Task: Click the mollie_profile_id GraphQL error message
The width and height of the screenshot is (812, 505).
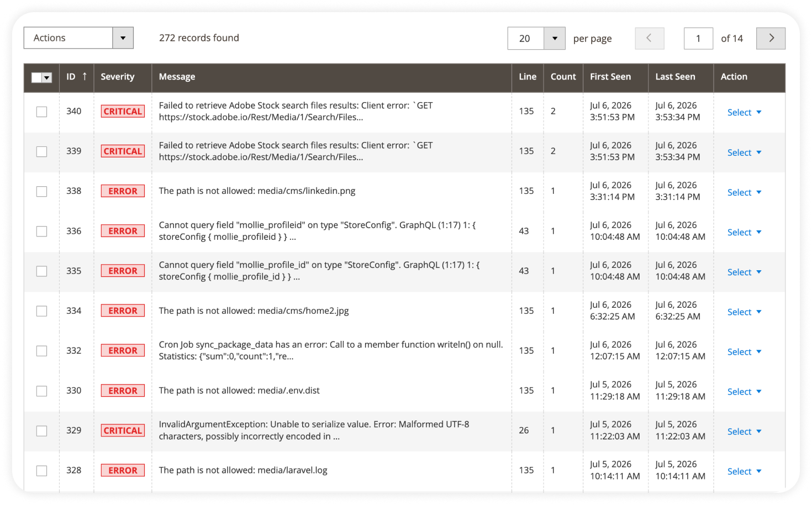Action: (x=319, y=271)
